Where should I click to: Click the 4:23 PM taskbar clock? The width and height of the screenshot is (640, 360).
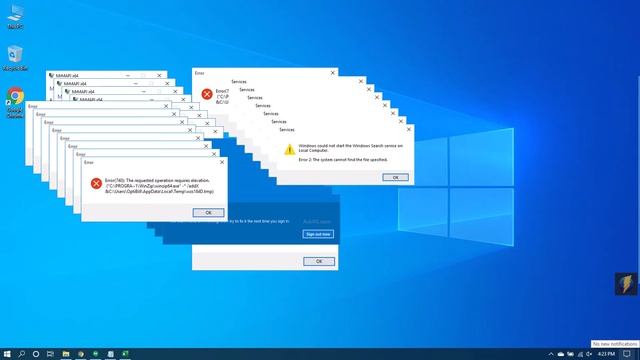click(x=606, y=354)
